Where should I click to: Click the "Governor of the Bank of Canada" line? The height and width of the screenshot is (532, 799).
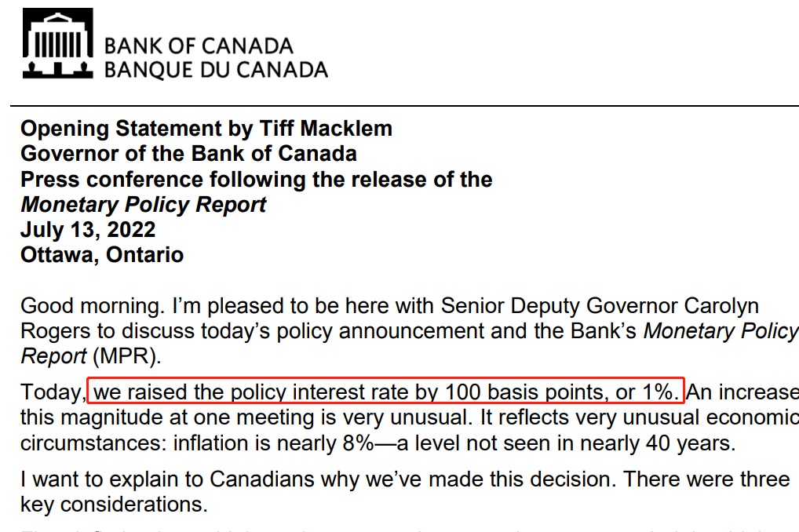tap(188, 154)
